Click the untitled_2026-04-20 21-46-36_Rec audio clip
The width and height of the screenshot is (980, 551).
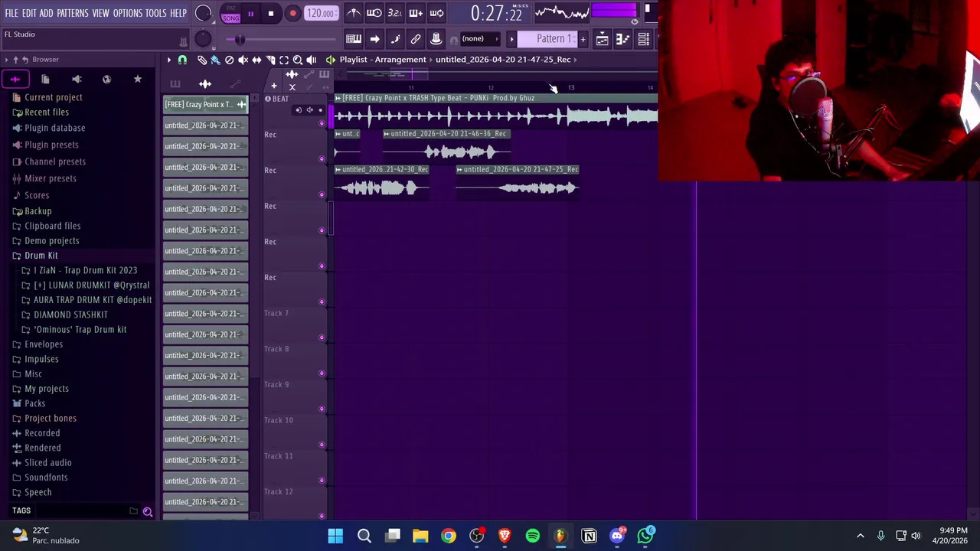[x=447, y=145]
